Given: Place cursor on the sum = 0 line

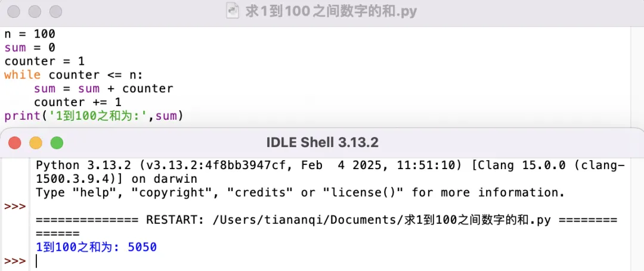Looking at the screenshot, I should tap(30, 48).
